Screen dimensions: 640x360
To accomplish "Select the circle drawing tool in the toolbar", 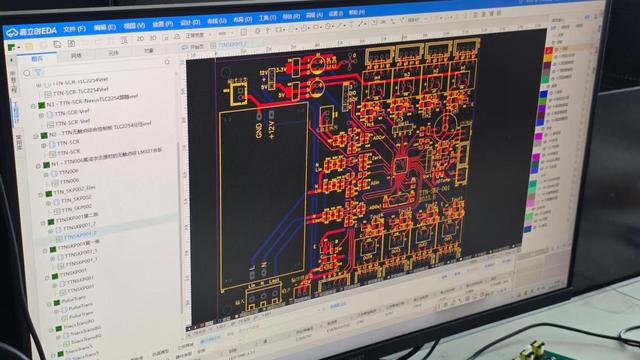I will coord(328,27).
